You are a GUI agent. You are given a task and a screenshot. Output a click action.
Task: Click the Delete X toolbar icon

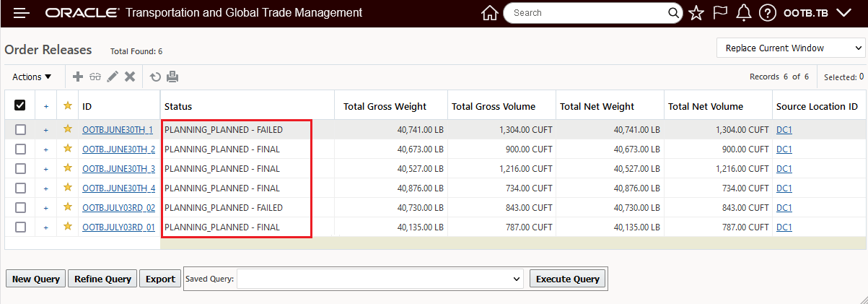coord(130,77)
